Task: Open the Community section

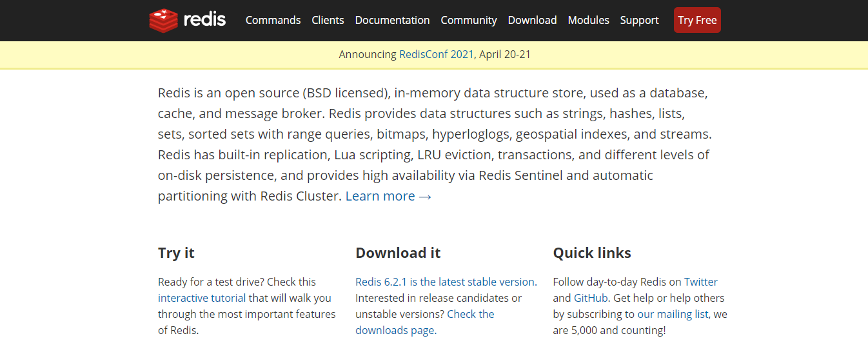Action: (x=469, y=20)
